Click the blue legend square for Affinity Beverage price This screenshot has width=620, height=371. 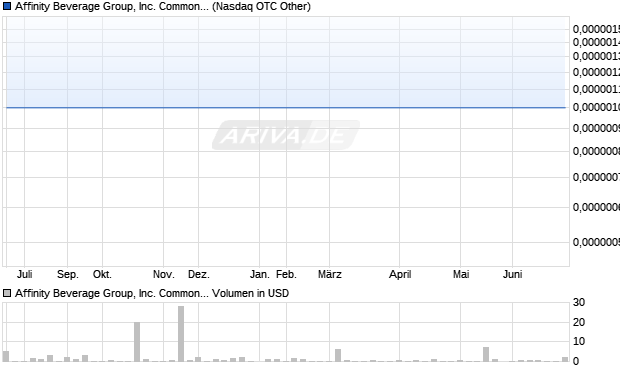click(7, 6)
